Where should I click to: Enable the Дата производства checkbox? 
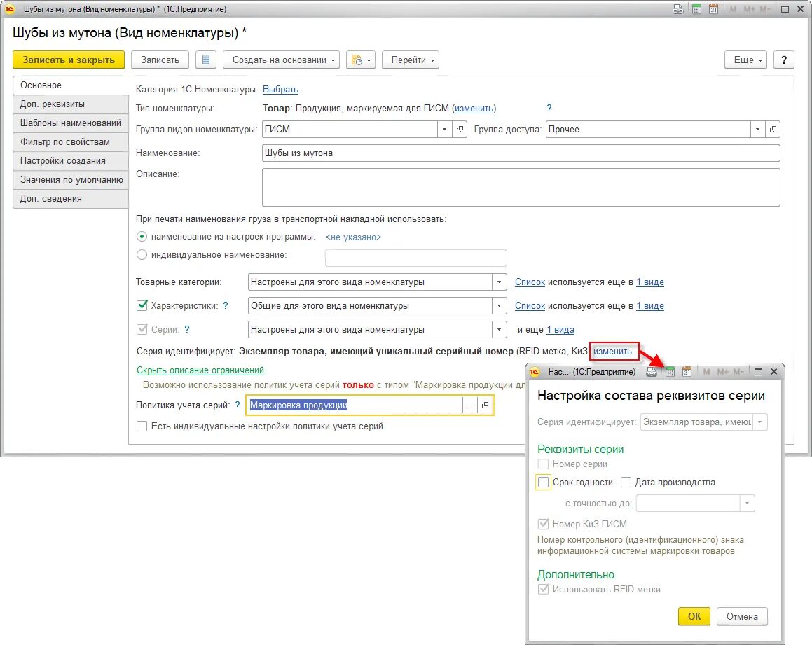click(626, 482)
